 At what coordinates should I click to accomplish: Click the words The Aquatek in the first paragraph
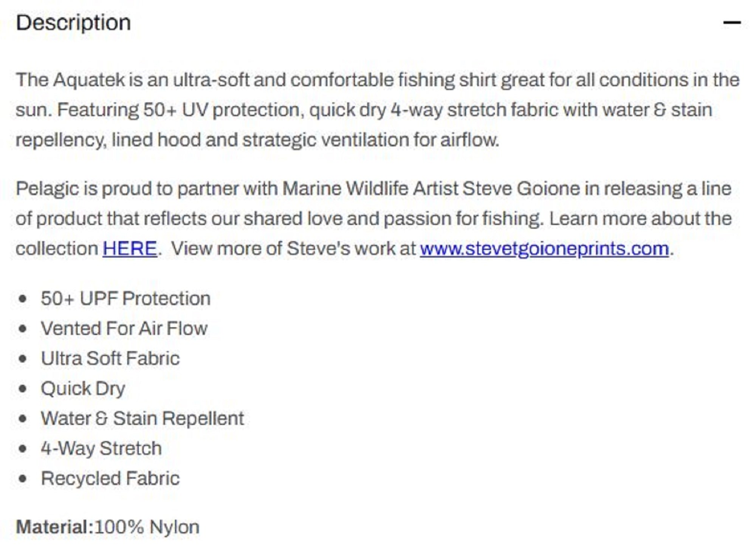coord(70,80)
